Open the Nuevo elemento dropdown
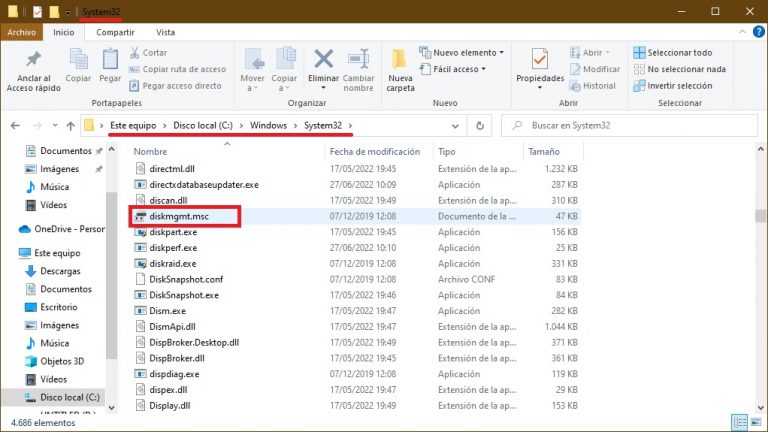 [x=462, y=52]
